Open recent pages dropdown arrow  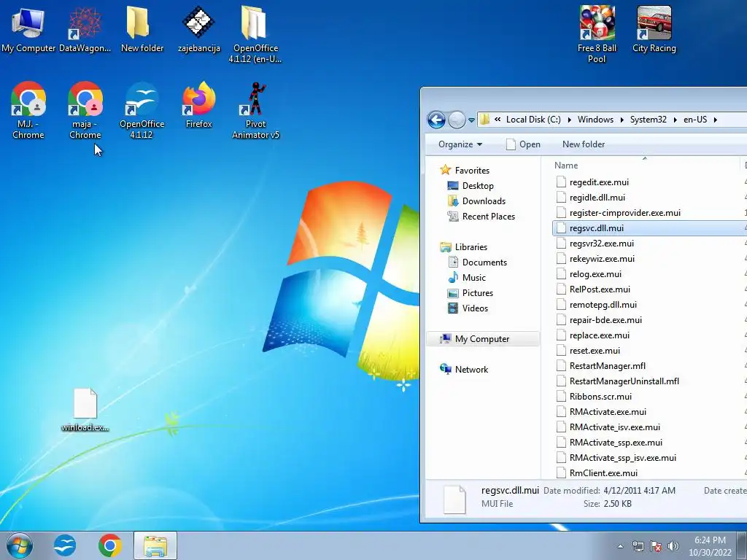(471, 120)
